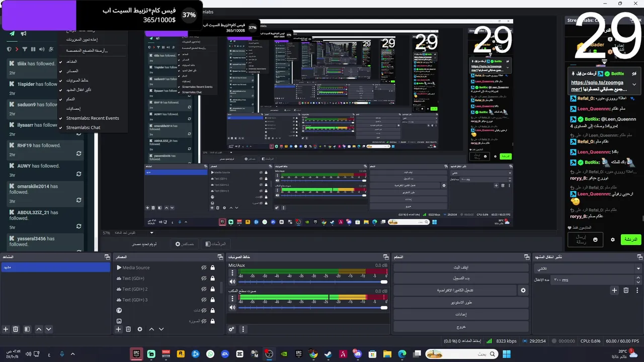Toggle visibility of Text (GDI+) 3
644x362 pixels.
204,300
